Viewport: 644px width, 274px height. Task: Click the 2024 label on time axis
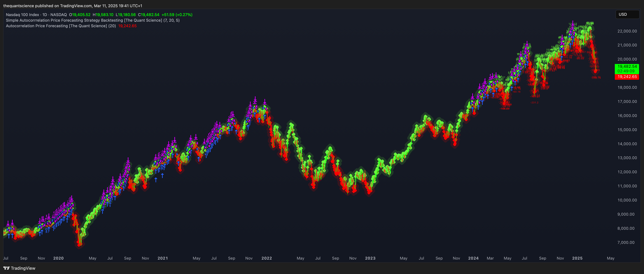[x=474, y=258]
